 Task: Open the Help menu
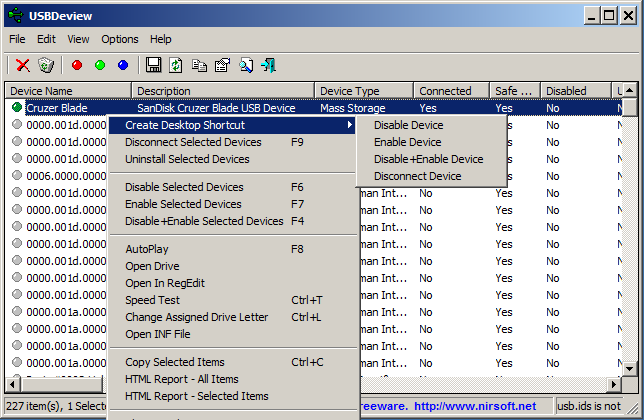pyautogui.click(x=161, y=39)
